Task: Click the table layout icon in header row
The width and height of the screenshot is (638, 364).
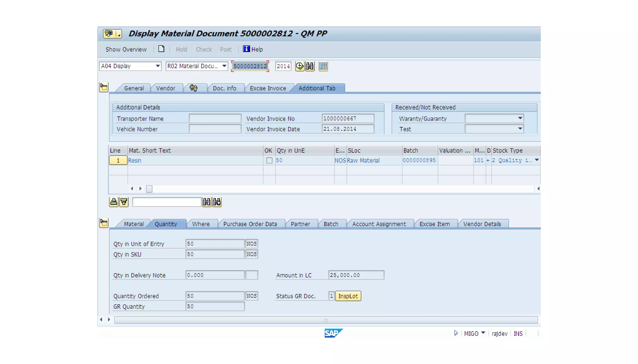Action: pos(323,66)
